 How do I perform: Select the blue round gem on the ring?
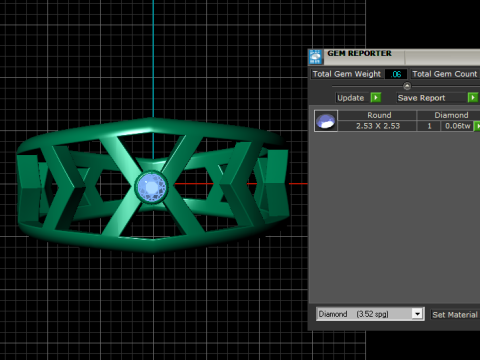[152, 187]
